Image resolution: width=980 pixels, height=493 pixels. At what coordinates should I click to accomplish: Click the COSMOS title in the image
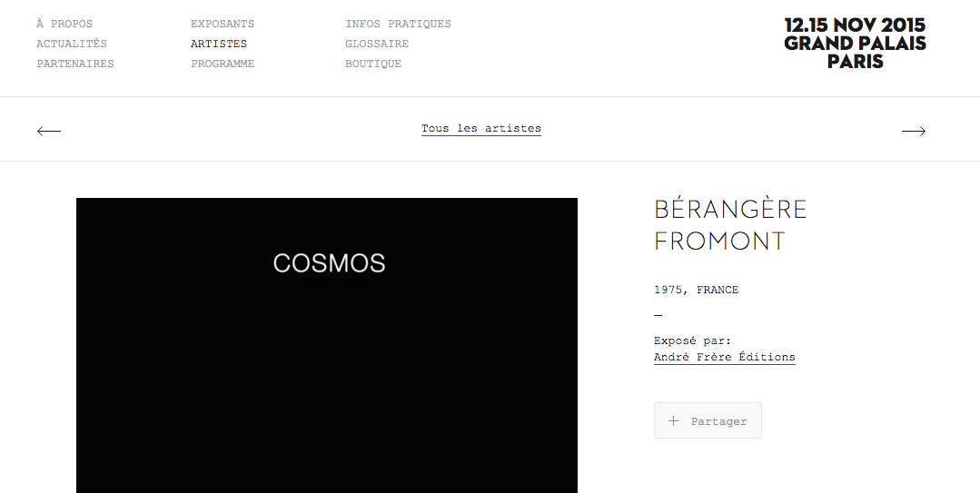click(330, 263)
